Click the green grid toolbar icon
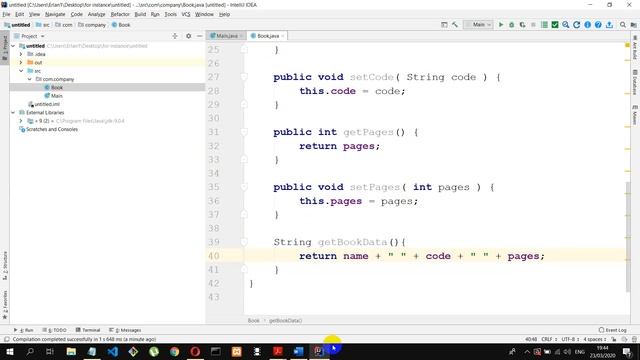Screen dimensions: 640x360 pos(544,25)
